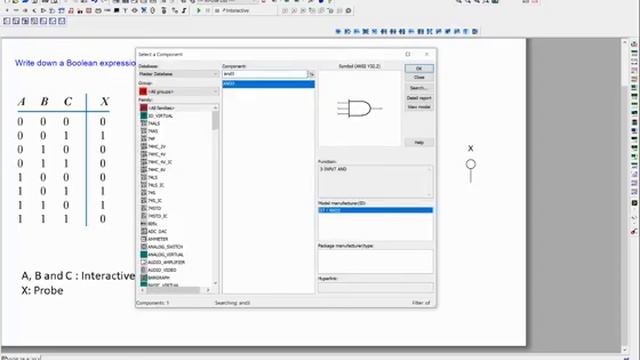Select 74LS_IC family
This screenshot has height=360, width=640.
click(156, 185)
